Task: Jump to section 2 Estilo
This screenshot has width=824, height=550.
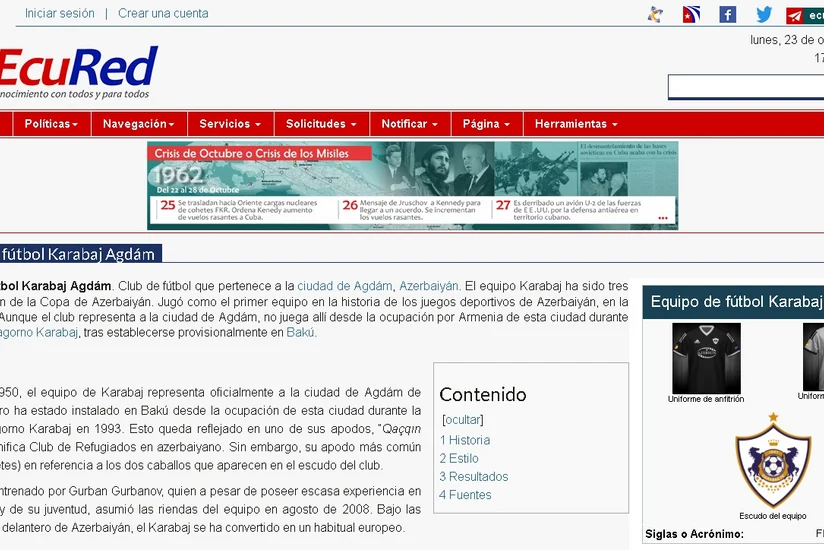Action: [x=459, y=459]
